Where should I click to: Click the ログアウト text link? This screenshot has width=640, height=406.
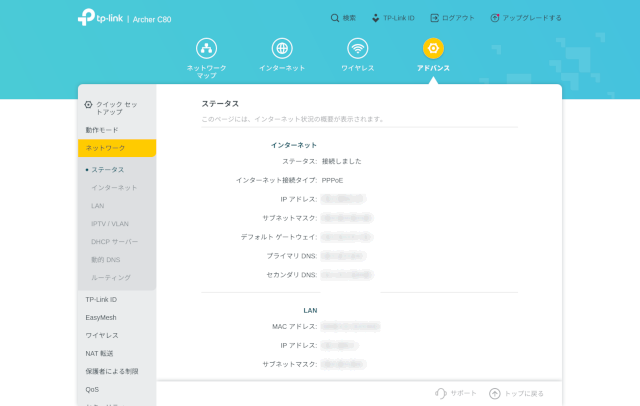point(458,18)
